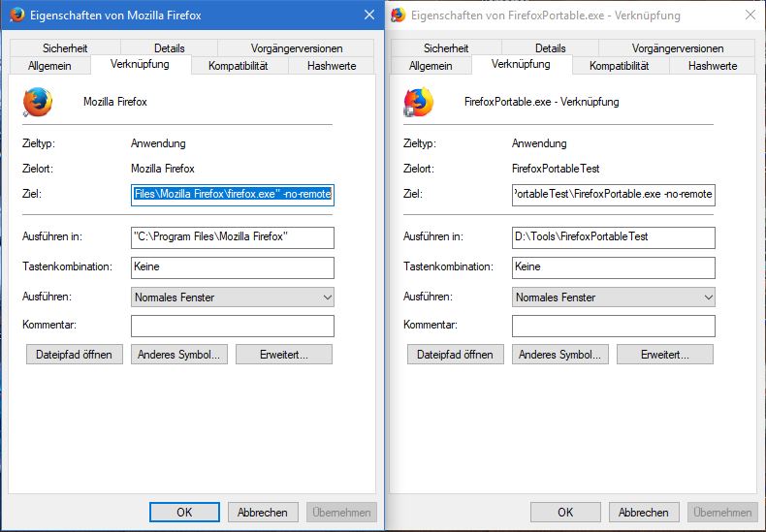This screenshot has height=532, width=766.
Task: Click Ausführen in field with Program Files path
Action: point(233,237)
